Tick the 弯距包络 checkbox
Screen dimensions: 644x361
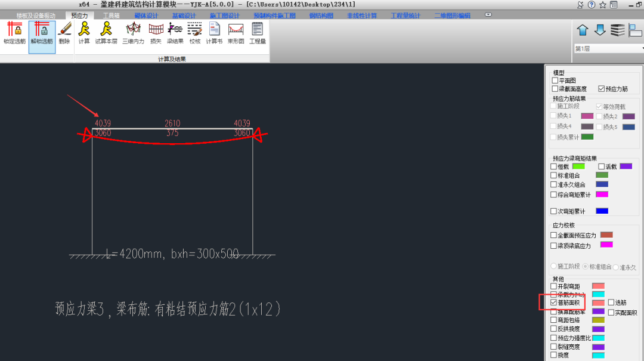pos(553,320)
